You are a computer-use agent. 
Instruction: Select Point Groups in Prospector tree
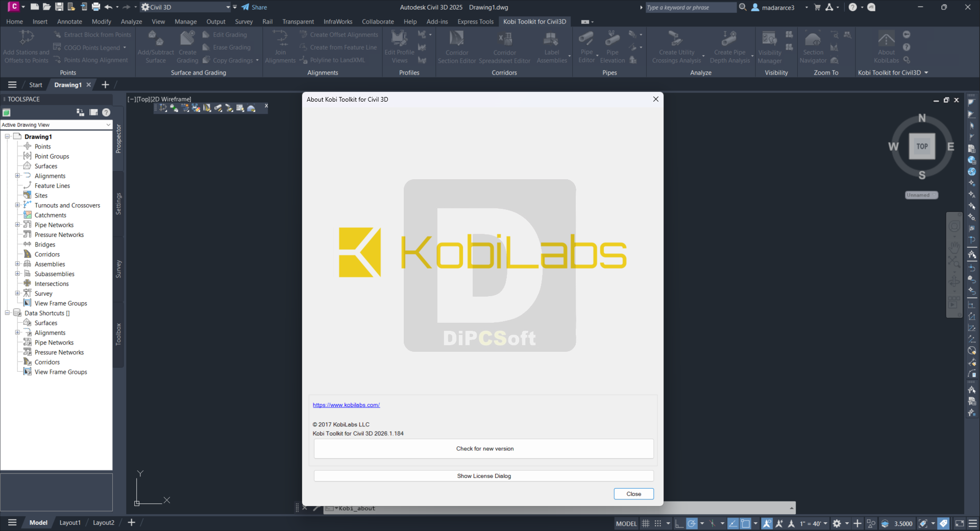point(52,156)
